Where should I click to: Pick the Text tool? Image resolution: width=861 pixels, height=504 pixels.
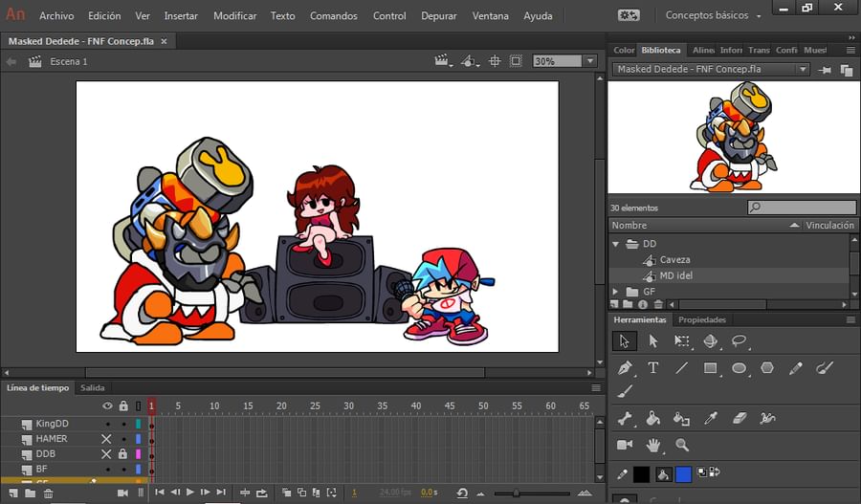point(652,368)
